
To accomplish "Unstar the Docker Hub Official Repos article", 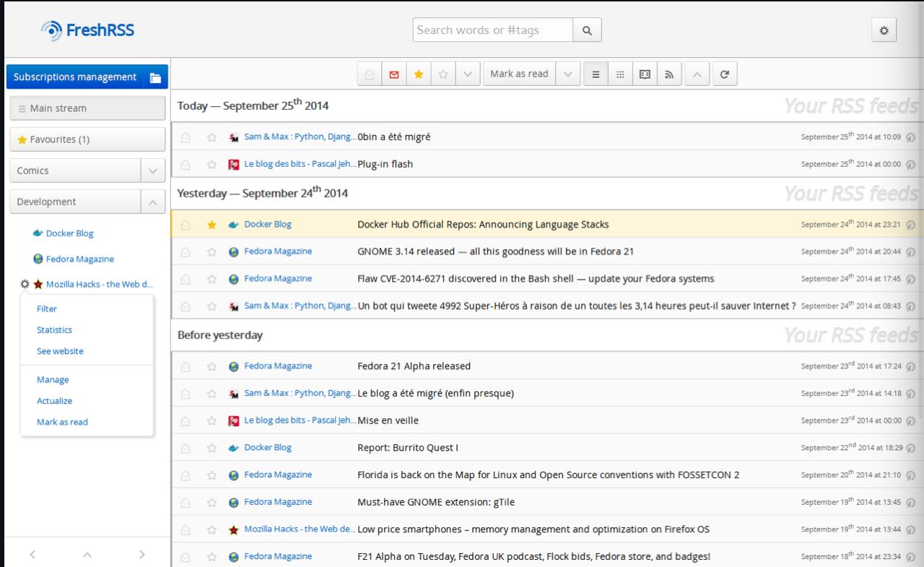I will click(x=212, y=225).
